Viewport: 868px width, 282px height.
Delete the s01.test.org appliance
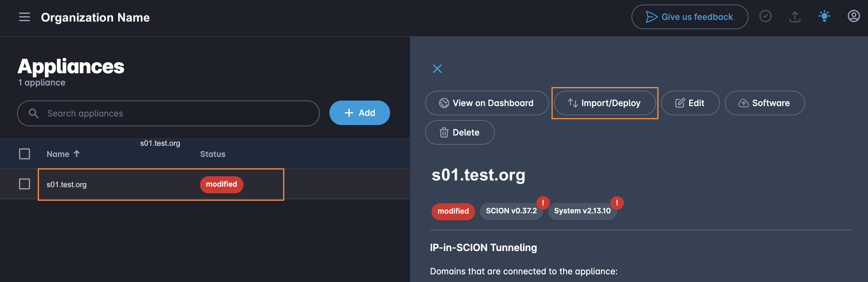[x=459, y=132]
